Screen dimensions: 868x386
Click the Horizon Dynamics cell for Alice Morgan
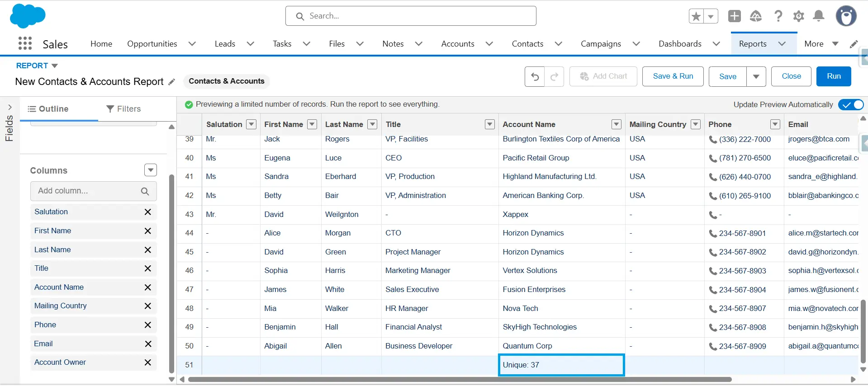[x=561, y=233]
